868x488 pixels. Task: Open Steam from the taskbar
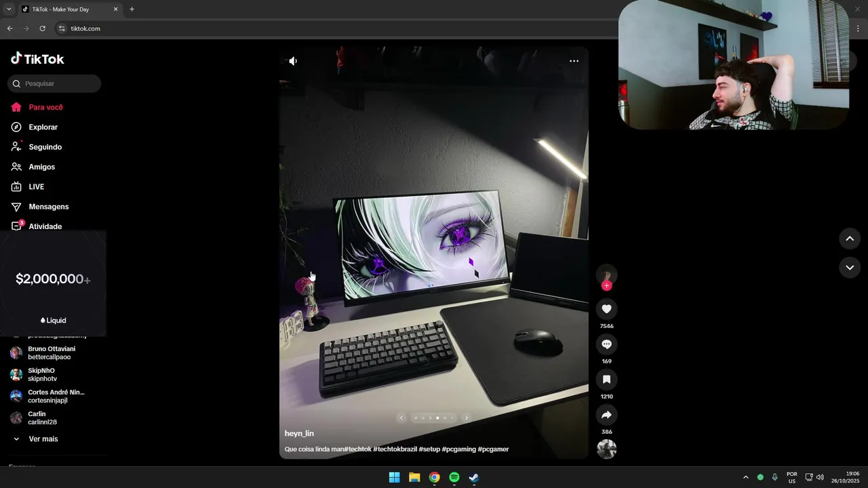point(474,477)
